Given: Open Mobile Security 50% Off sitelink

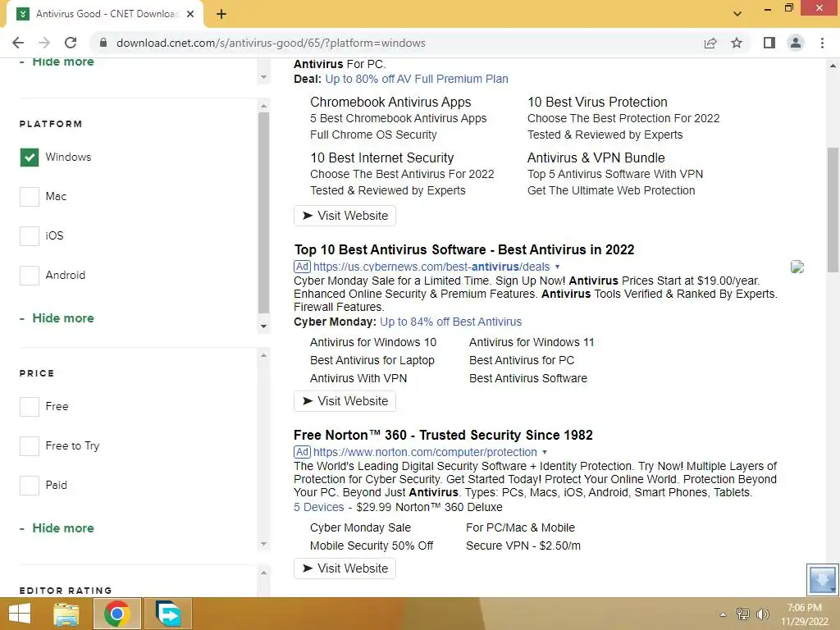Looking at the screenshot, I should [x=372, y=546].
